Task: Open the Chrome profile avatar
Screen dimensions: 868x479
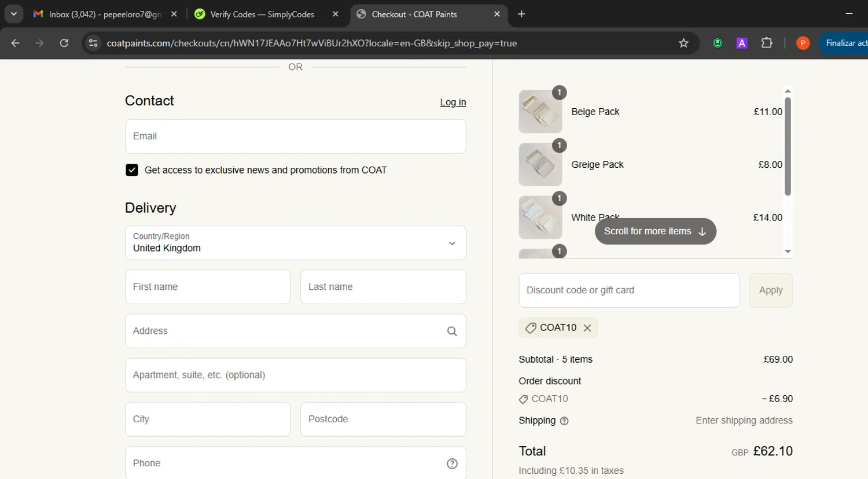Action: [x=803, y=43]
